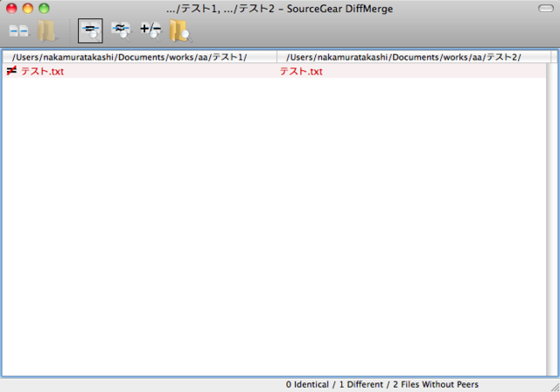Click the window resize grip at bottom corner
The image size is (560, 392).
tap(555, 387)
